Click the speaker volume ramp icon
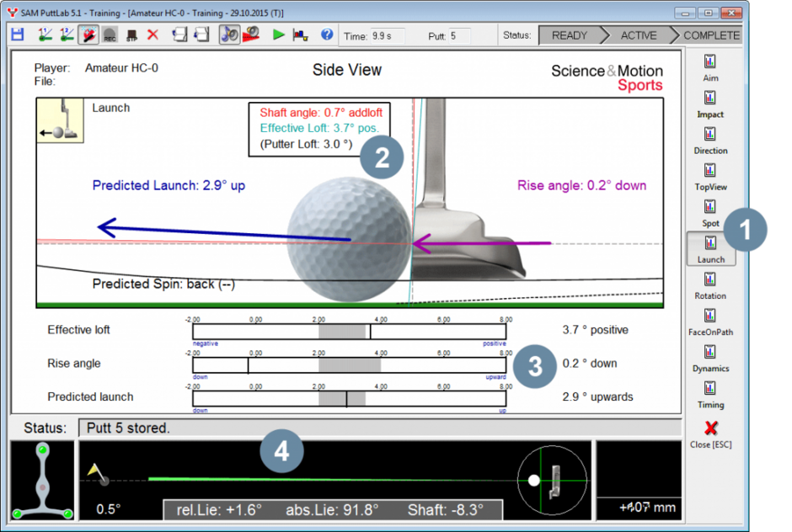This screenshot has width=792, height=532. click(x=251, y=35)
